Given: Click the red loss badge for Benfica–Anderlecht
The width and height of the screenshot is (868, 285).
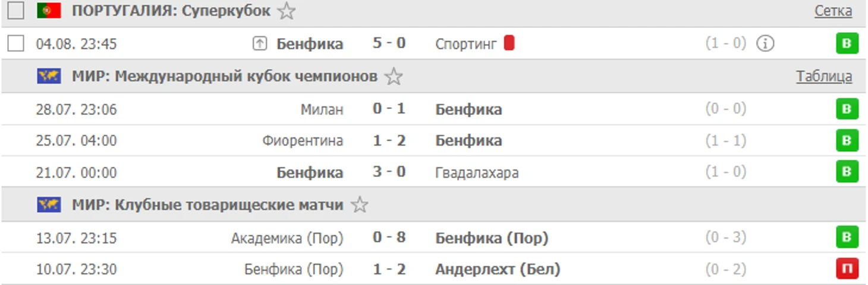Looking at the screenshot, I should click(x=847, y=269).
